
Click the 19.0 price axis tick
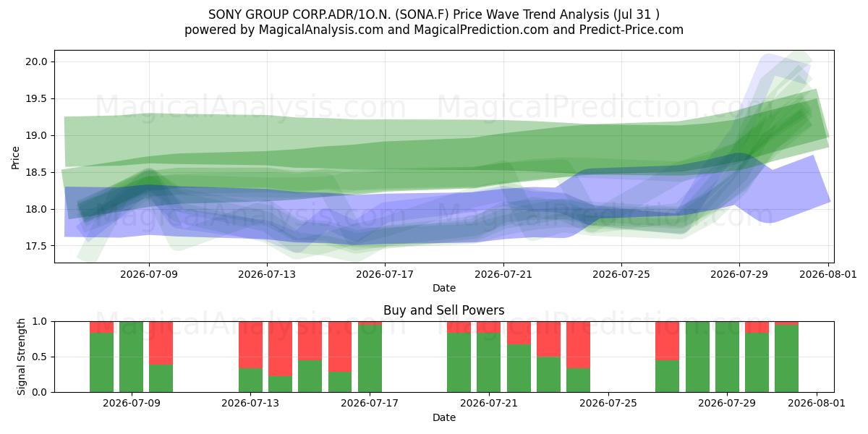(37, 135)
